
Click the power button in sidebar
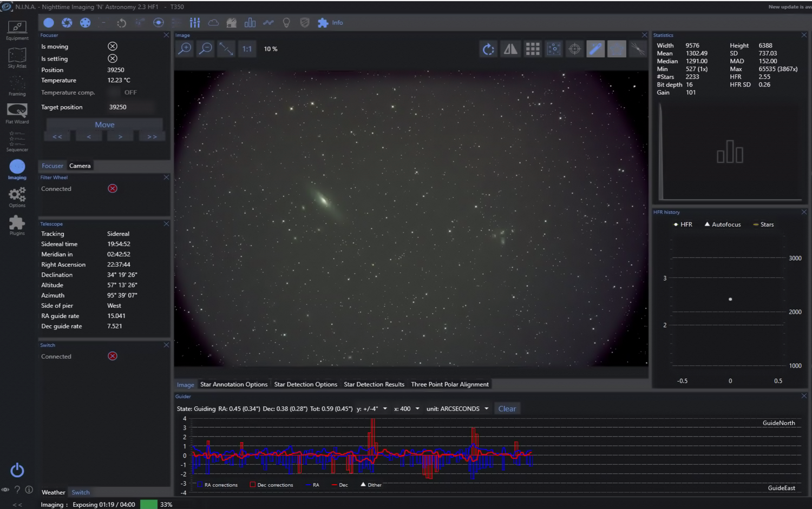pos(17,470)
